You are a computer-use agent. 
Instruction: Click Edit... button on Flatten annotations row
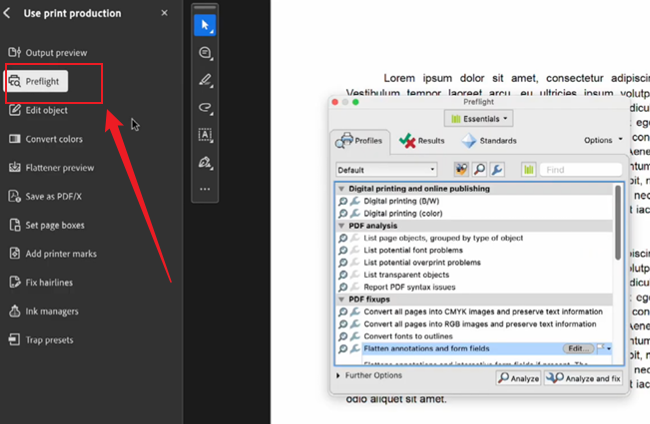point(578,349)
